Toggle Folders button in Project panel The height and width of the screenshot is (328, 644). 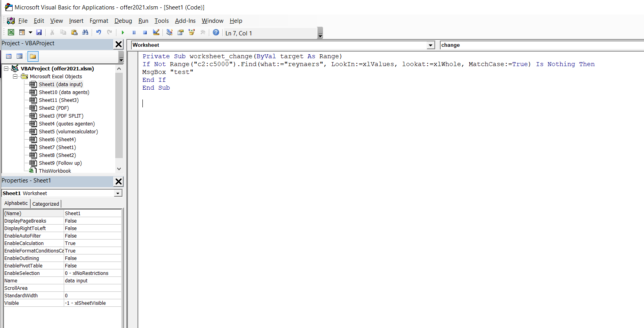[33, 56]
